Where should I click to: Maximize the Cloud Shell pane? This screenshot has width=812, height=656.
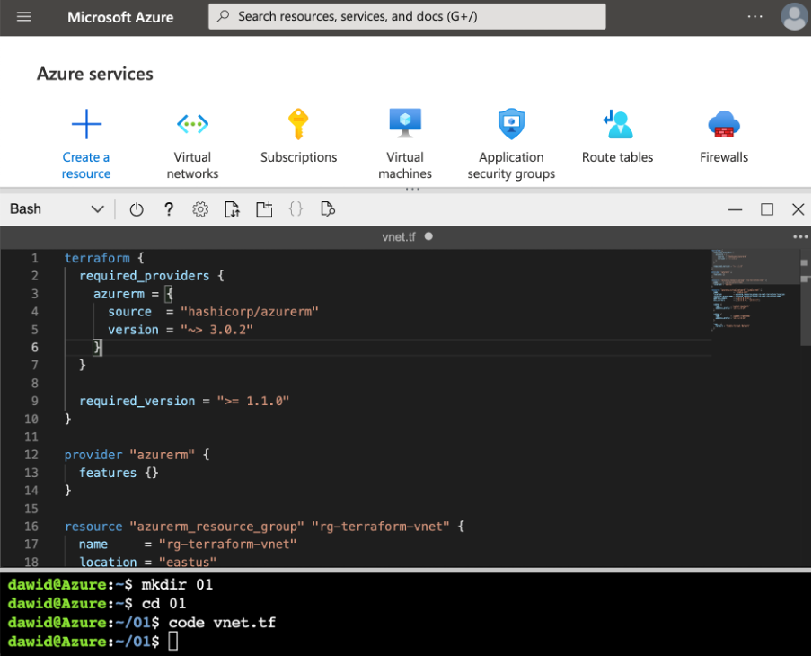click(767, 209)
